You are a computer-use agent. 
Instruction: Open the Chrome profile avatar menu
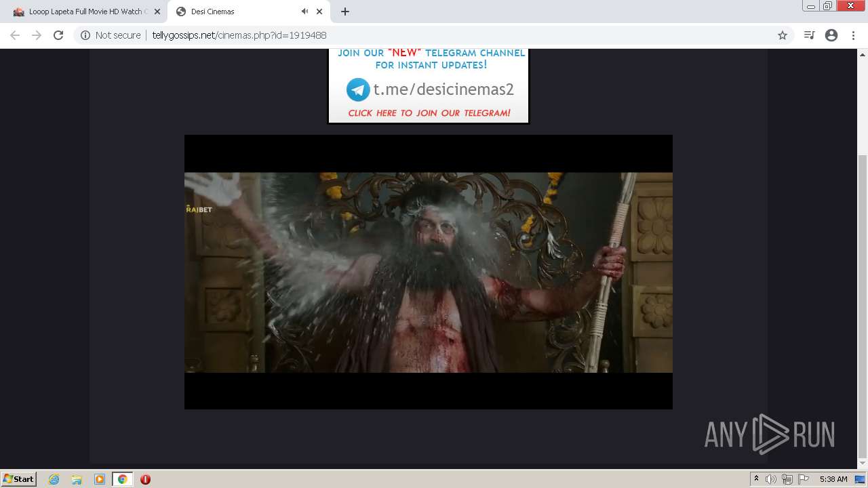tap(831, 35)
